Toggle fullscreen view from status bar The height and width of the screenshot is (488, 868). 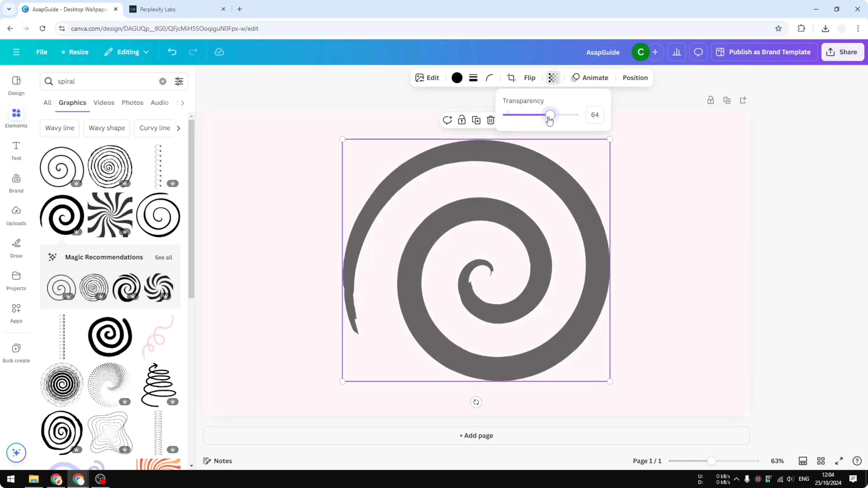pyautogui.click(x=839, y=461)
